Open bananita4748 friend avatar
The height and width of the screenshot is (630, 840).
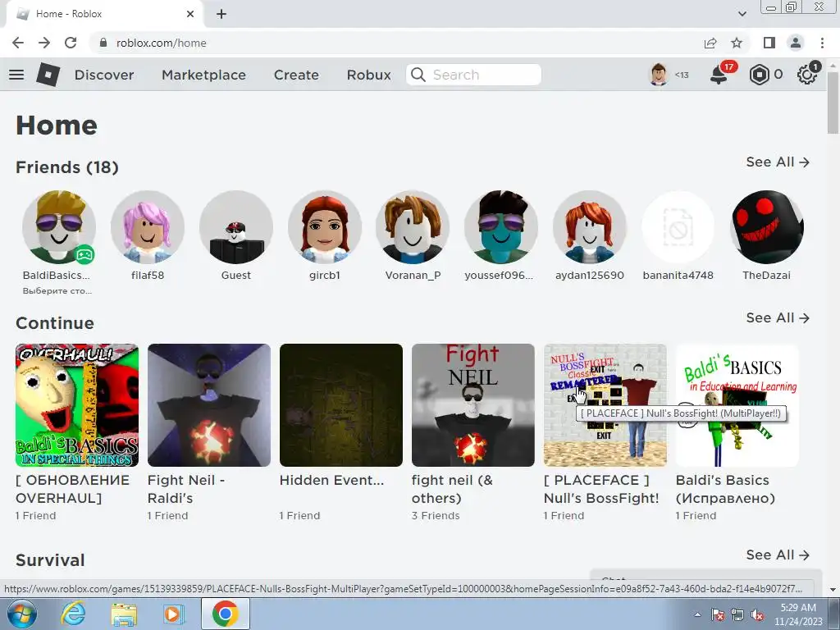click(678, 227)
